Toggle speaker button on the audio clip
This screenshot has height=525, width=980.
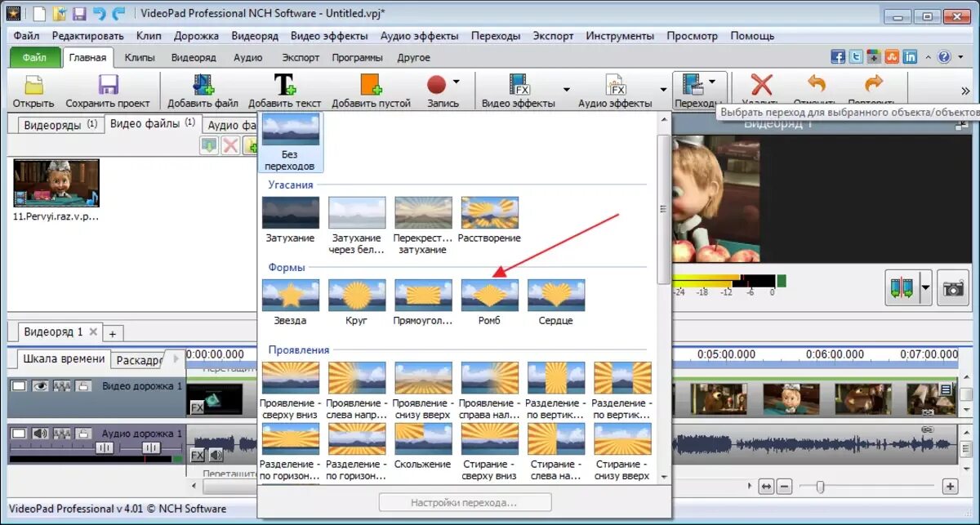(216, 455)
